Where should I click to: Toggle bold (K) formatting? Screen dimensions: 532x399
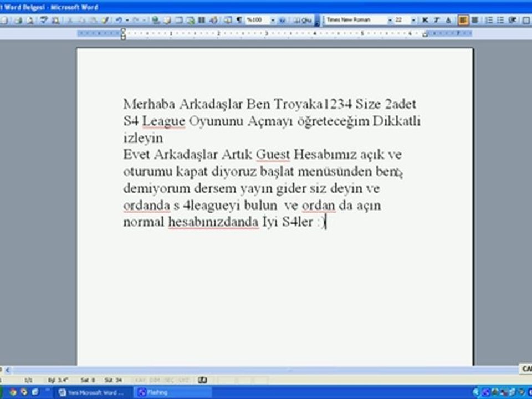pyautogui.click(x=425, y=21)
